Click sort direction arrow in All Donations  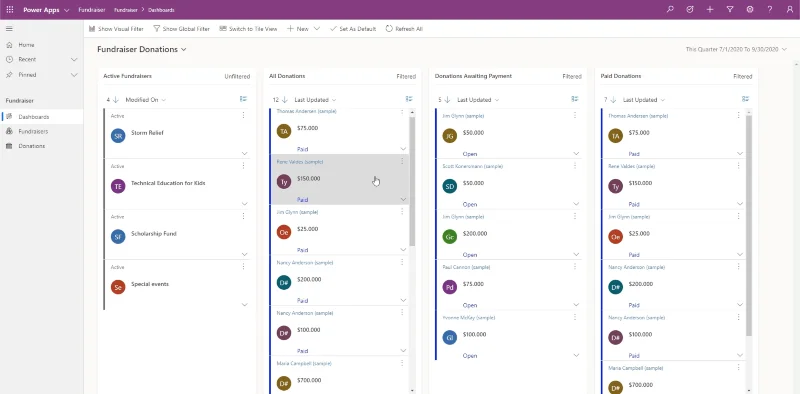point(284,100)
